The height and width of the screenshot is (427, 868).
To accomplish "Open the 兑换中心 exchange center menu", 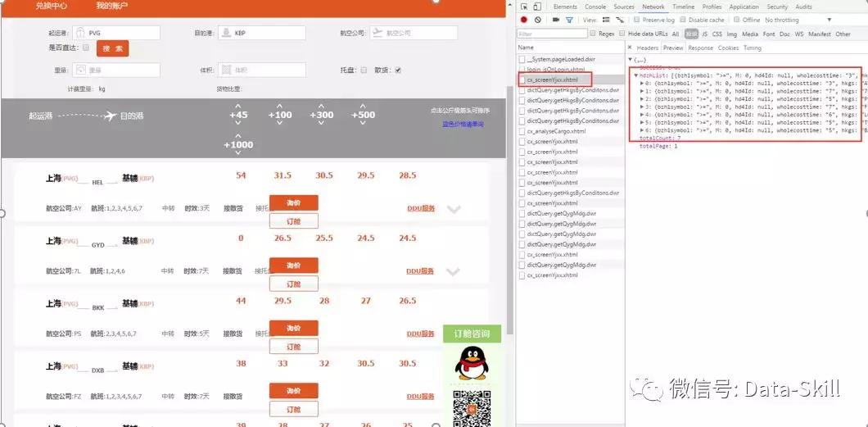I will (x=52, y=6).
